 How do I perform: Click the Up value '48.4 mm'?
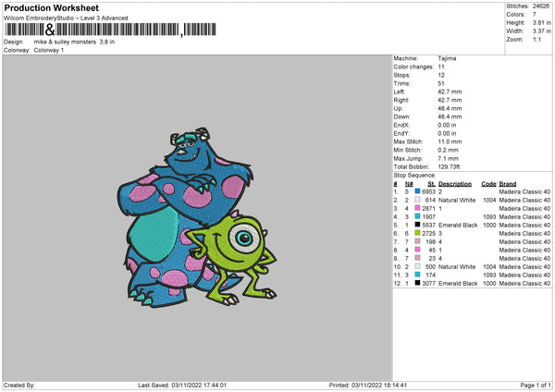tap(450, 108)
